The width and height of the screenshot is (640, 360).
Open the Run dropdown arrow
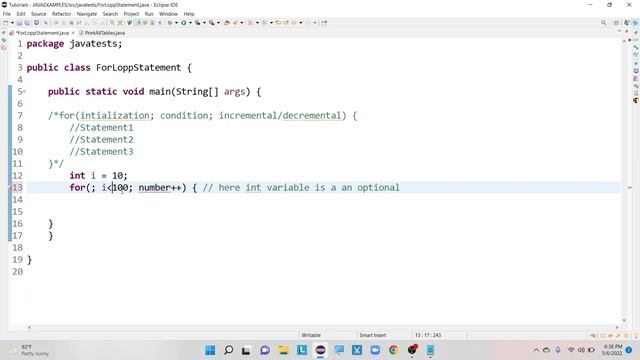(190, 23)
